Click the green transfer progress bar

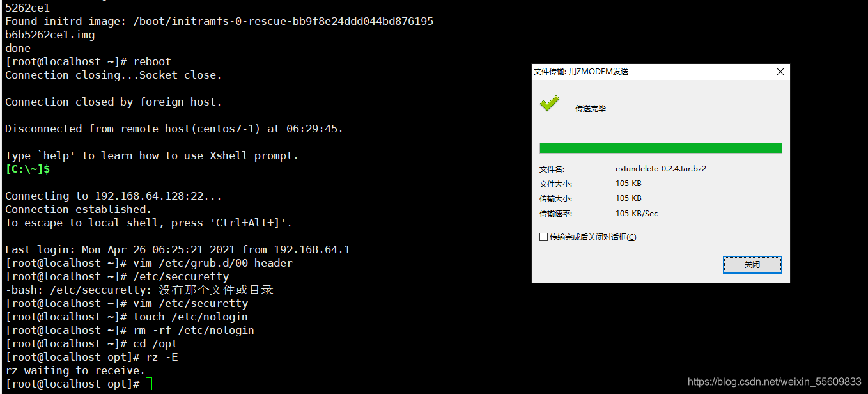660,148
